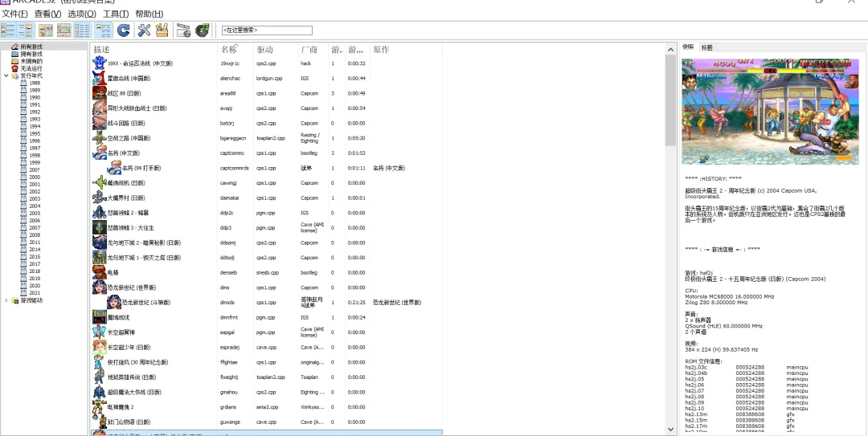This screenshot has width=868, height=436.
Task: Click the toaplan2.cpp driver cell for fixeightj
Action: [x=271, y=377]
